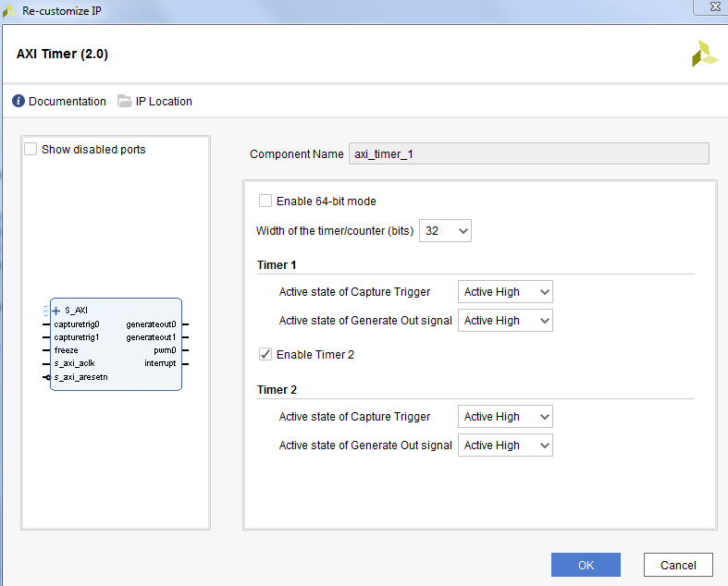Click the Component Name text field

tap(527, 154)
